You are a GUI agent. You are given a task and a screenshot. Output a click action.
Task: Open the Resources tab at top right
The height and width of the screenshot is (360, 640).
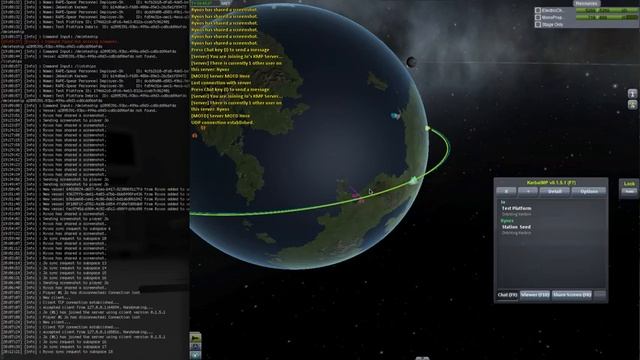tap(587, 3)
